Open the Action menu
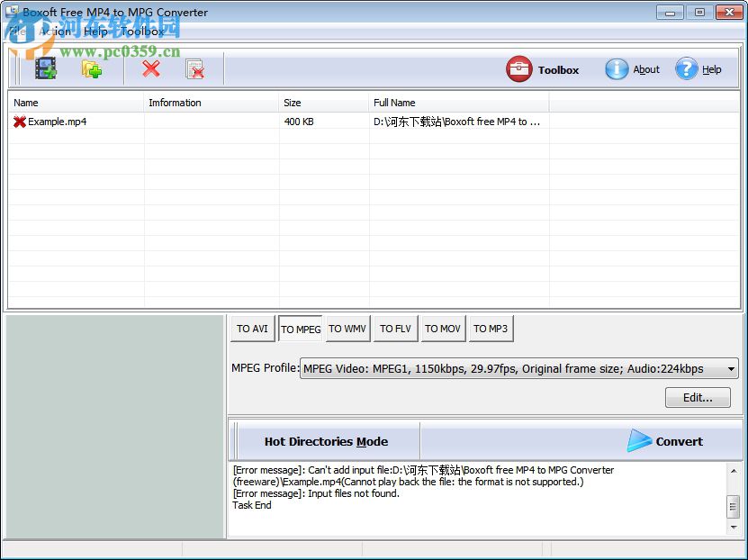Image resolution: width=748 pixels, height=560 pixels. (54, 31)
